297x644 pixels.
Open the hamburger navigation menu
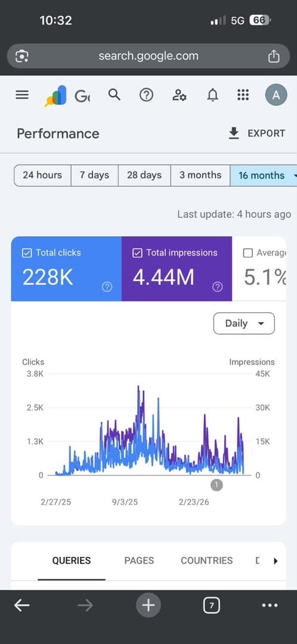[x=22, y=95]
